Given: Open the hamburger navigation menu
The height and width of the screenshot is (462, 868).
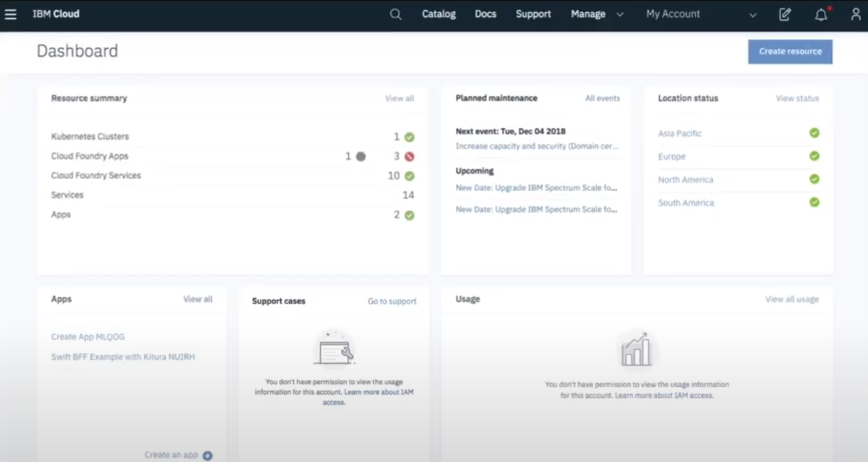Looking at the screenshot, I should [11, 14].
